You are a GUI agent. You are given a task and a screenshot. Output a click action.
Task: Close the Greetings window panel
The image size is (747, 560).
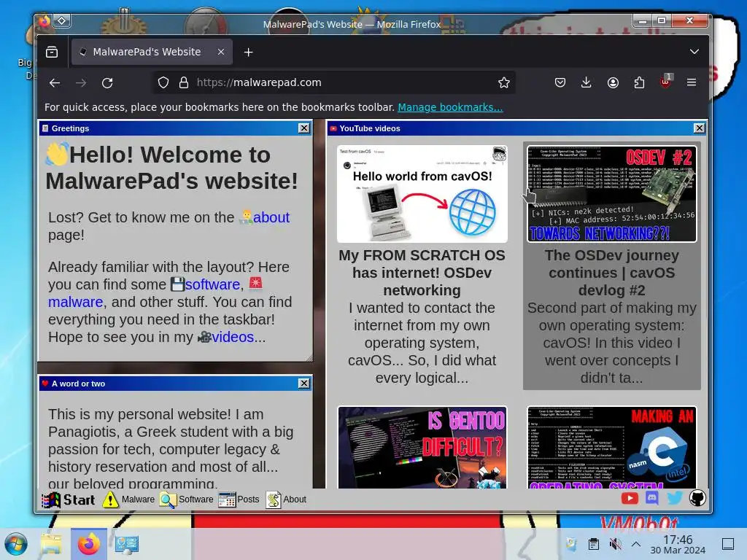pos(304,128)
